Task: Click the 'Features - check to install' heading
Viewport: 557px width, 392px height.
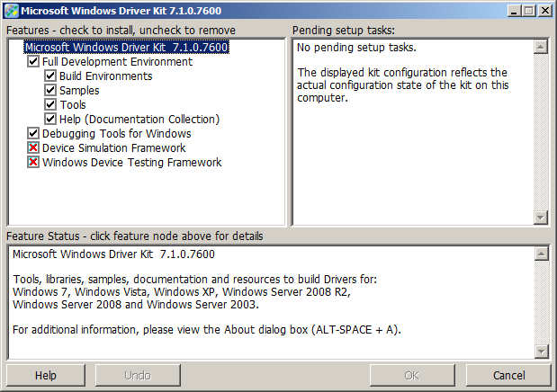Action: [x=121, y=31]
